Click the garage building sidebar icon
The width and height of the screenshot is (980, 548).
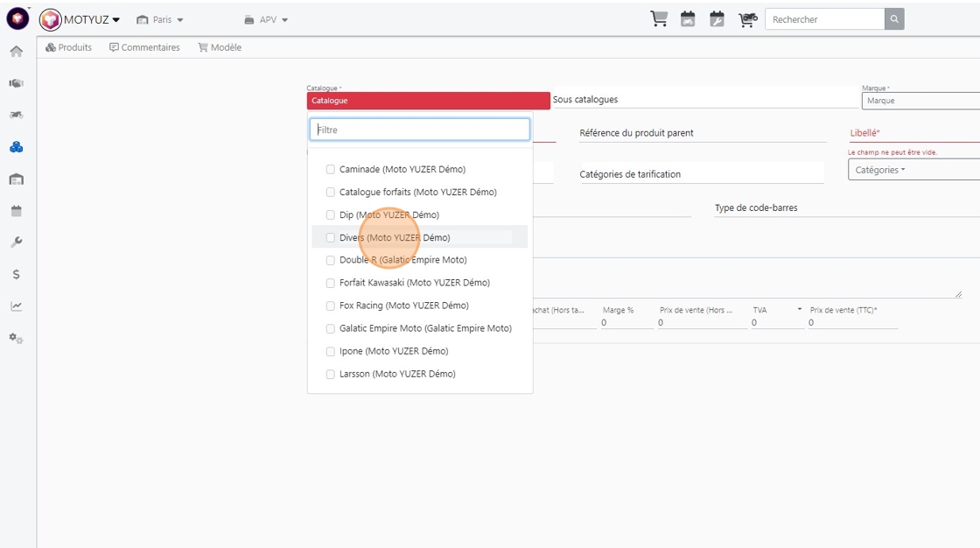[17, 179]
